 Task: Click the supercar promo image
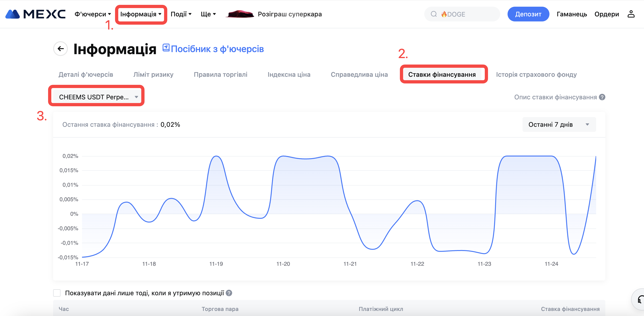pyautogui.click(x=240, y=14)
